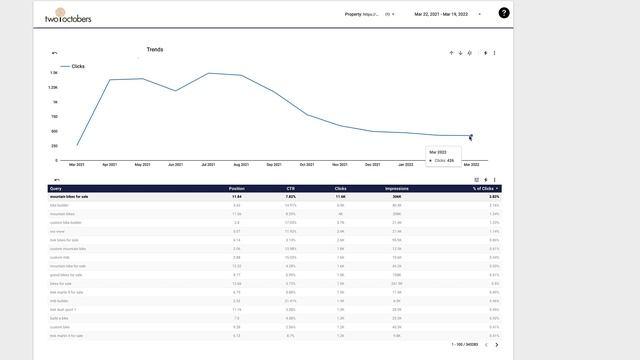Viewport: 640px width, 360px height.
Task: Click the date range dropdown arrow
Action: (480, 14)
